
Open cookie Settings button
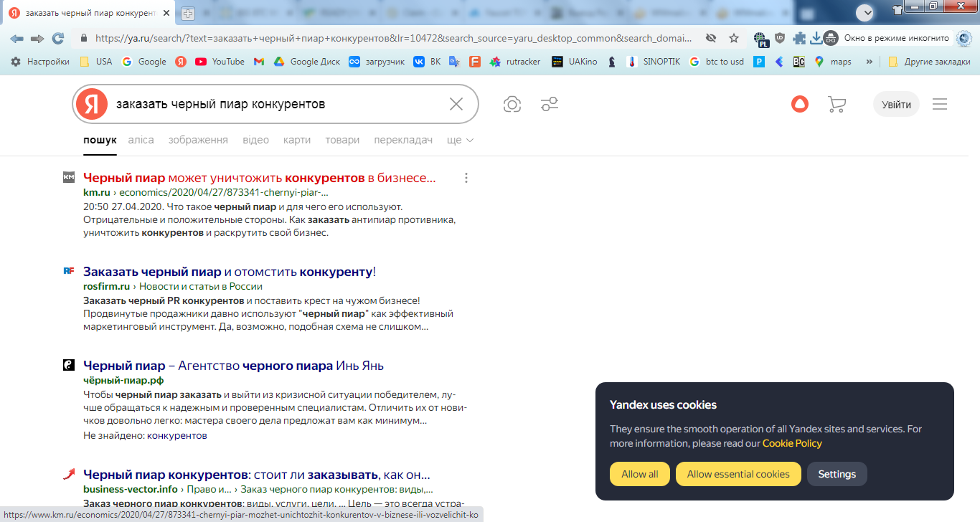[837, 474]
